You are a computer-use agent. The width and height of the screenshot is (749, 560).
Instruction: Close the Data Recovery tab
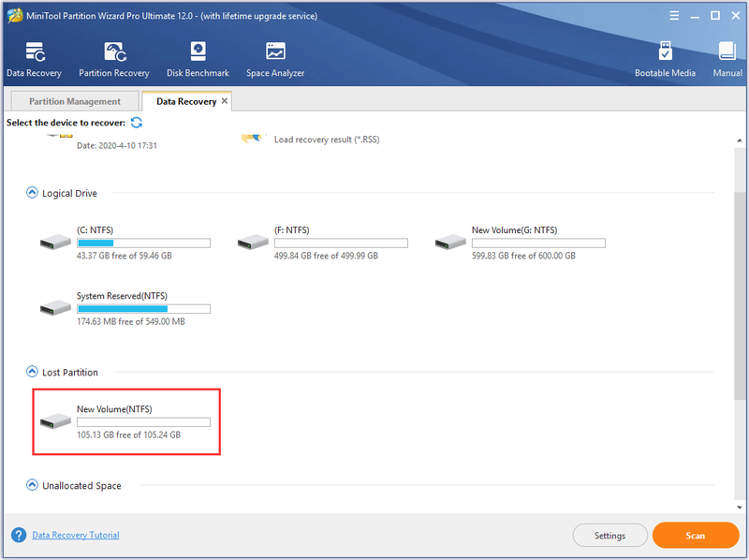[x=225, y=101]
